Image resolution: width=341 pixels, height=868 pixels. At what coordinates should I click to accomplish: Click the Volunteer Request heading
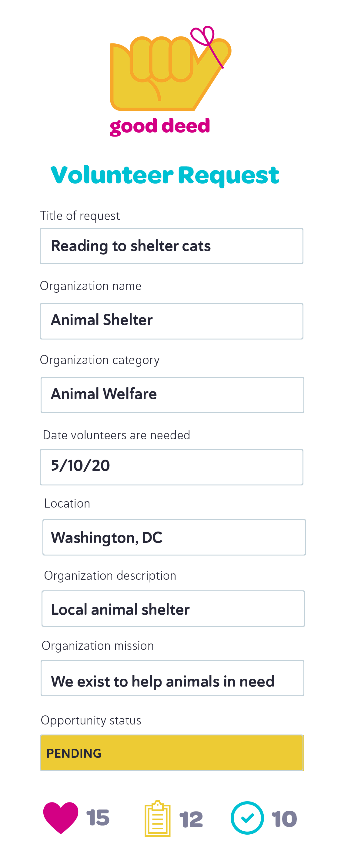click(165, 176)
